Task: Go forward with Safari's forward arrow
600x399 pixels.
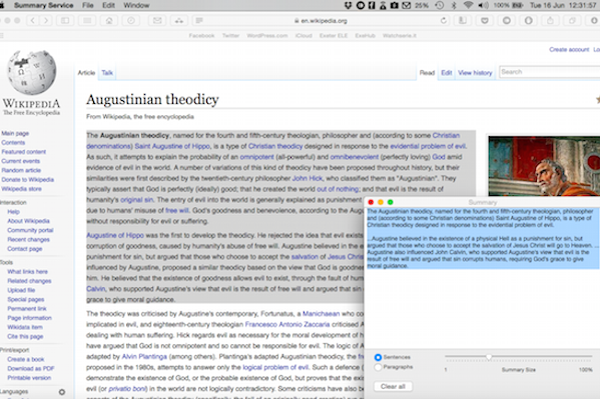Action: point(46,21)
